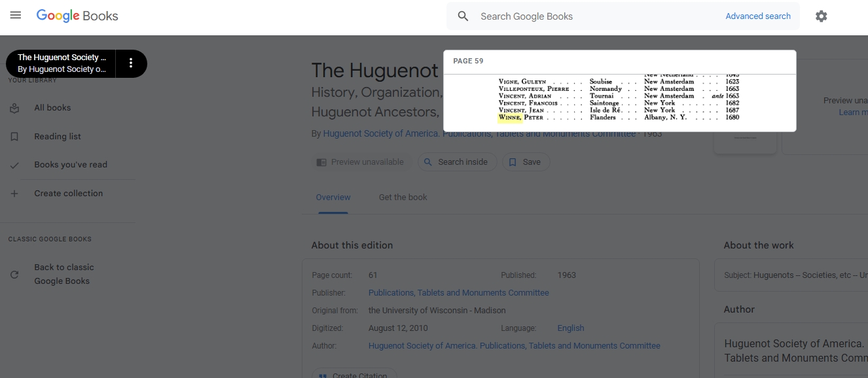
Task: Click the Google Books logo
Action: click(x=77, y=16)
